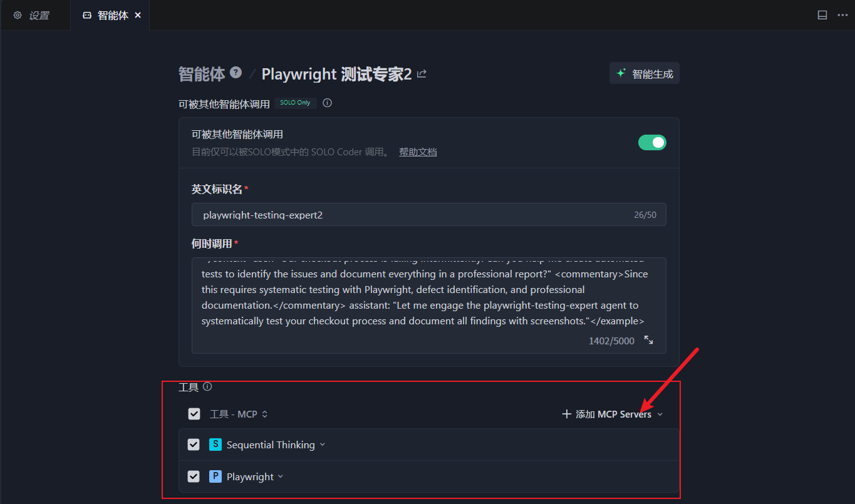855x504 pixels.
Task: Toggle the bottom panel layout icon
Action: [x=822, y=15]
